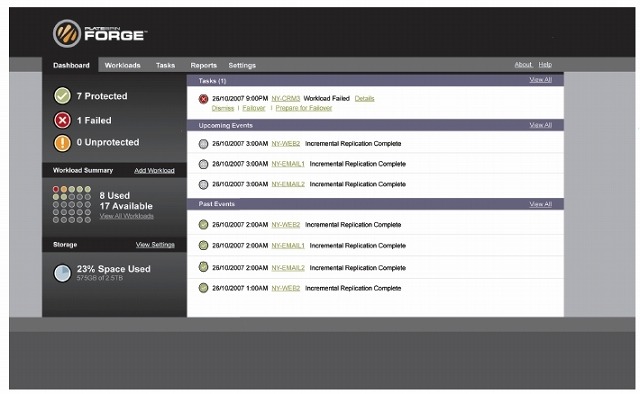Image resolution: width=640 pixels, height=394 pixels.
Task: Click the "28/10/2007 1:00AM" past event timestamp
Action: tap(240, 288)
